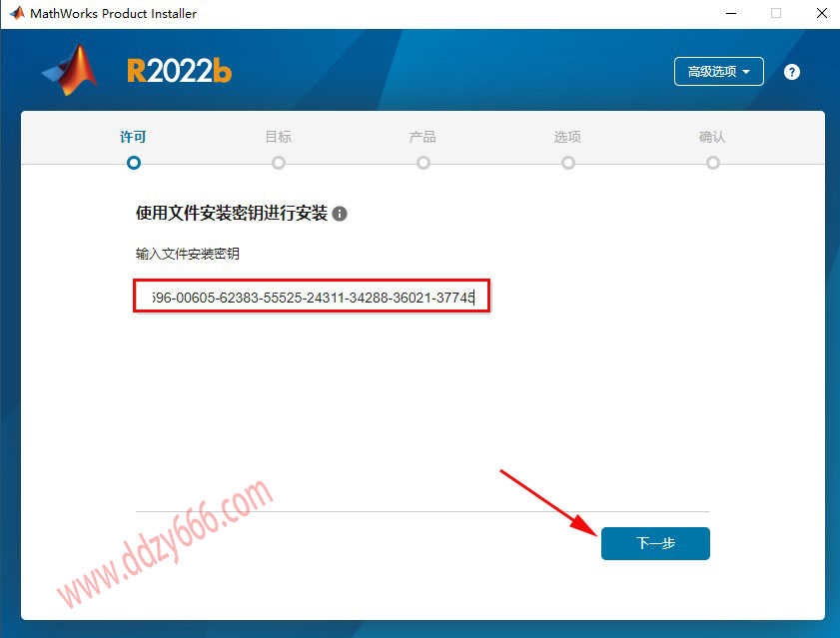Click the file installation key input field
Viewport: 840px width, 638px height.
tap(312, 297)
